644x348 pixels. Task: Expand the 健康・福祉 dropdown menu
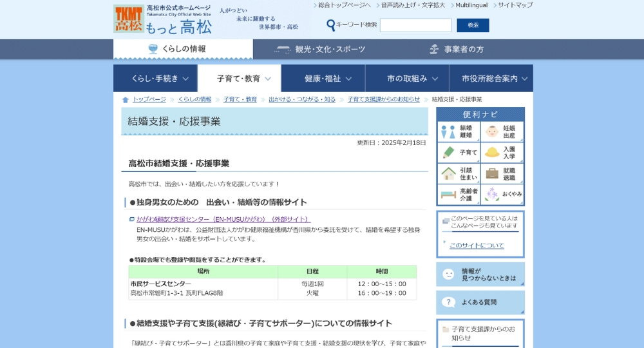coord(323,79)
